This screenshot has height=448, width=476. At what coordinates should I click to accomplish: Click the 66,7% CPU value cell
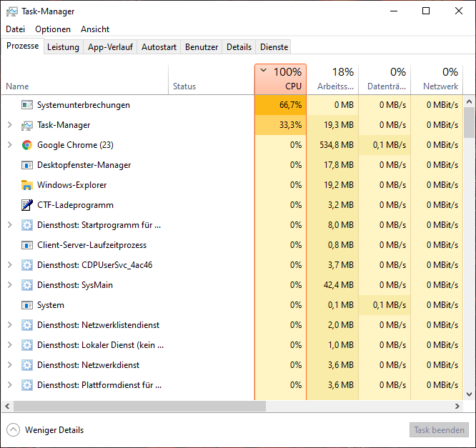(x=280, y=105)
